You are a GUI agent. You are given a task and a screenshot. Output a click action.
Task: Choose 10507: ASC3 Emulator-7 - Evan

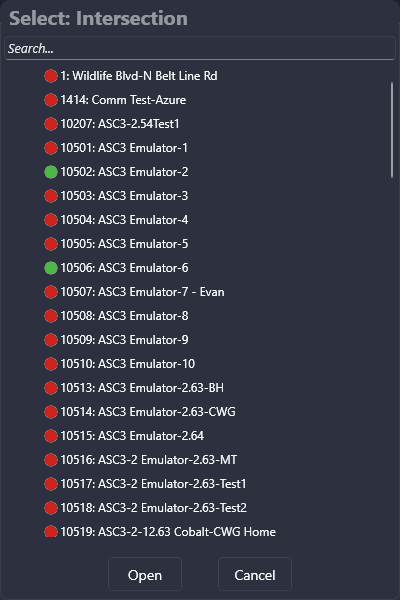tap(142, 292)
